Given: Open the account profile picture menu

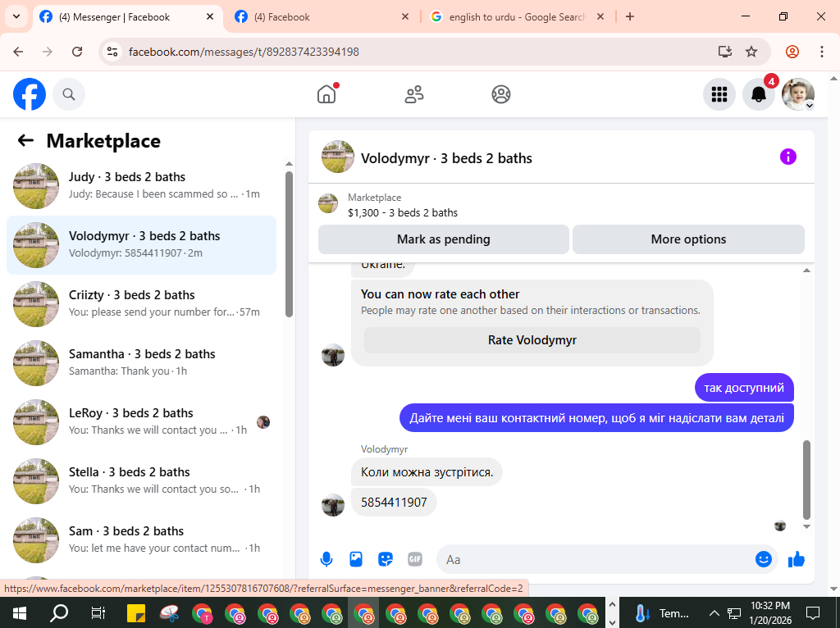Looking at the screenshot, I should (798, 94).
